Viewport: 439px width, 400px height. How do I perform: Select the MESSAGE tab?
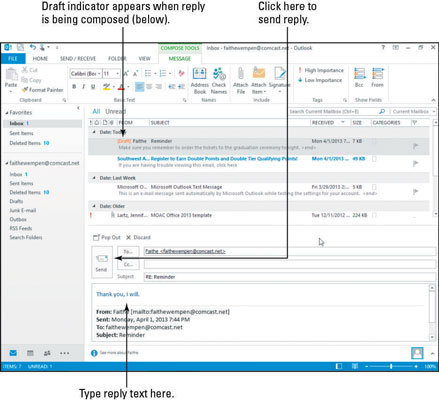(180, 59)
